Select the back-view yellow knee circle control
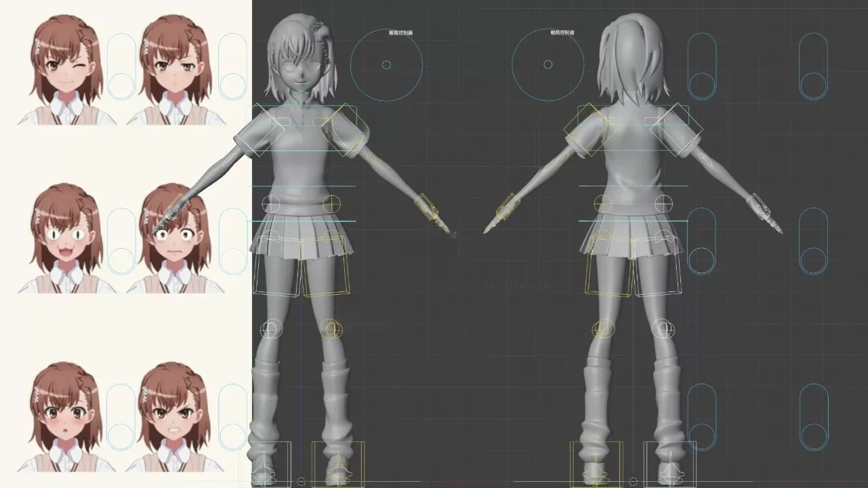The width and height of the screenshot is (868, 488). [x=603, y=329]
